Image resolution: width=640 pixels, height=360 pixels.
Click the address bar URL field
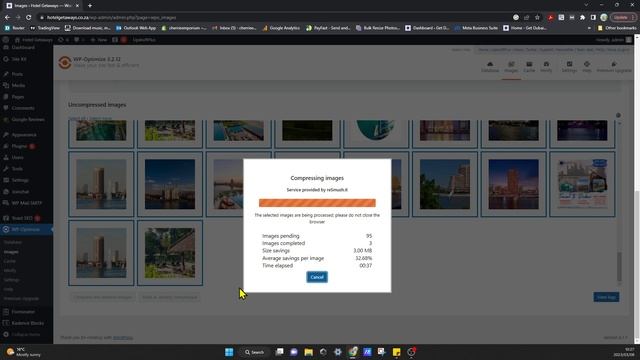278,18
